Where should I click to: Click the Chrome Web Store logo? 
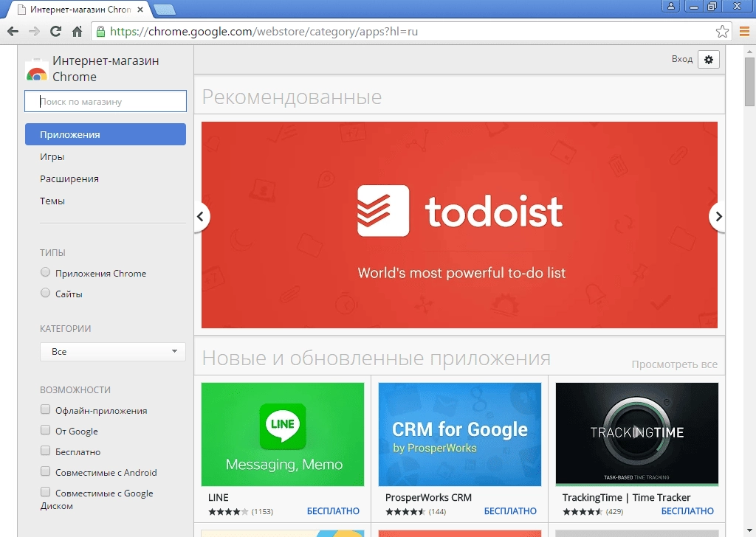coord(37,69)
